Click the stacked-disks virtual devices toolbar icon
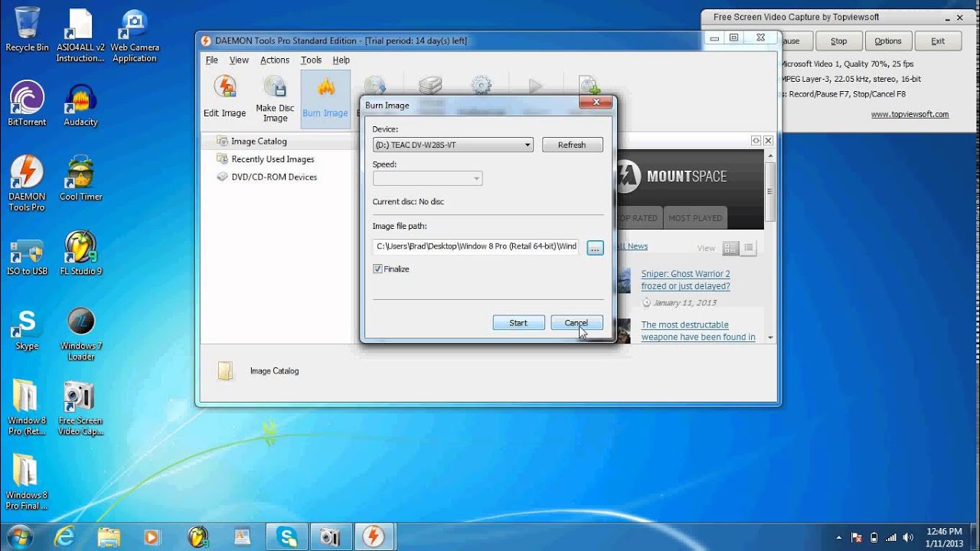Screen dimensions: 980x551 [x=430, y=86]
